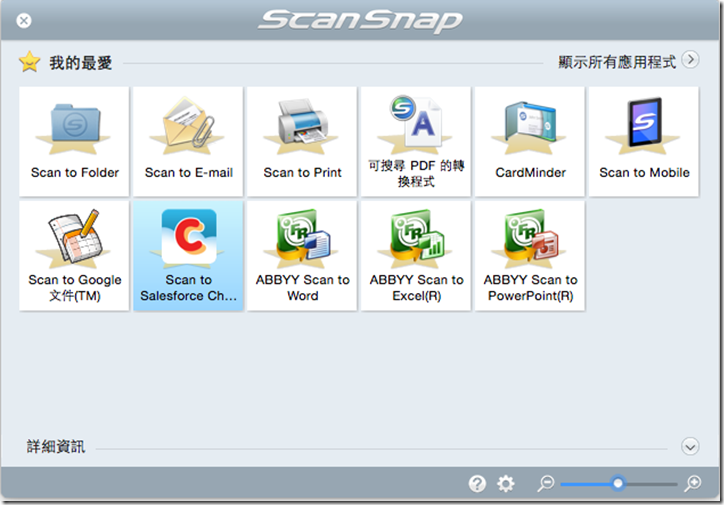
Task: Choose Scan to Mobile
Action: pos(644,141)
